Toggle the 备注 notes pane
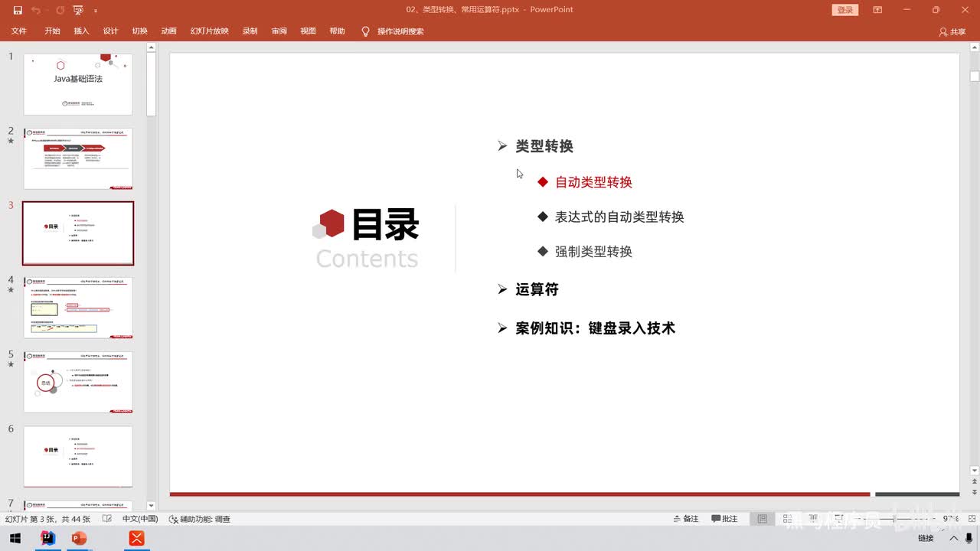Screen dimensions: 980x551 pyautogui.click(x=686, y=519)
